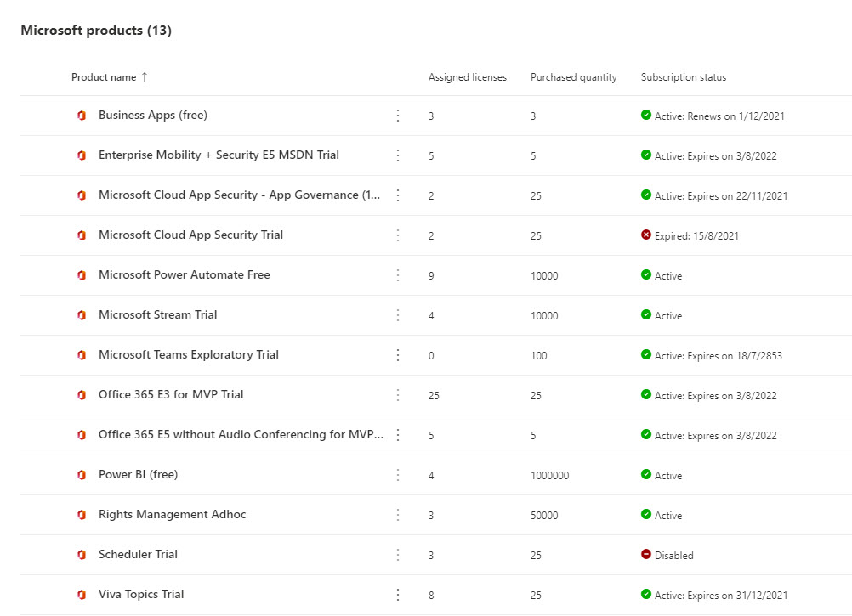Open Microsoft Teams Exploratory Trial product
The height and width of the screenshot is (616, 852).
(x=189, y=355)
